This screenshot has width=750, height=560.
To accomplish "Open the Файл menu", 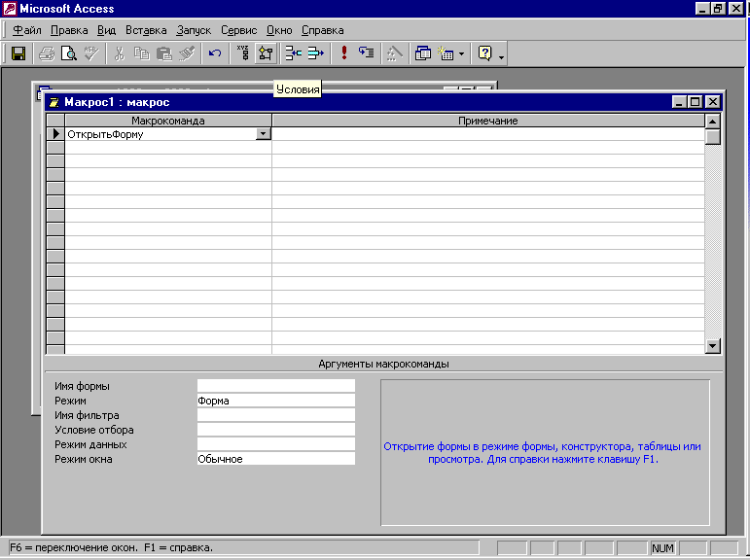I will (27, 30).
